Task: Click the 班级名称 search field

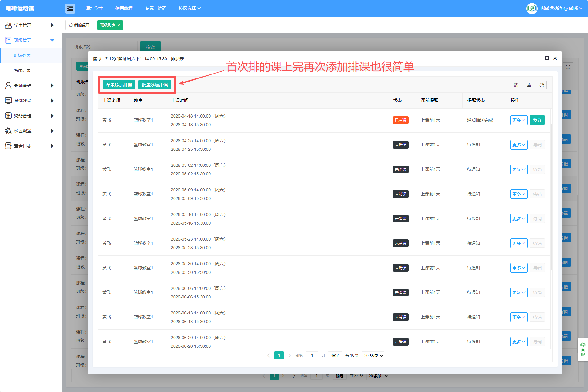Action: (x=104, y=47)
